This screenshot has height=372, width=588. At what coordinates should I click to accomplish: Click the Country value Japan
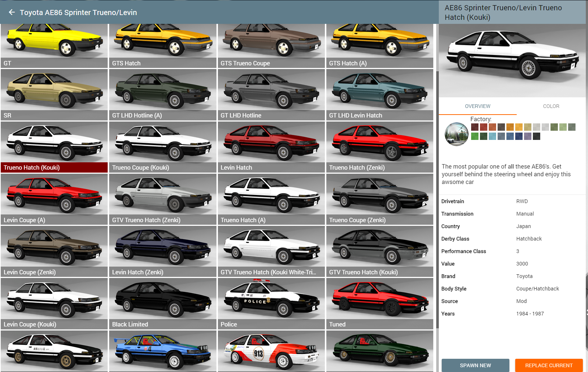523,226
